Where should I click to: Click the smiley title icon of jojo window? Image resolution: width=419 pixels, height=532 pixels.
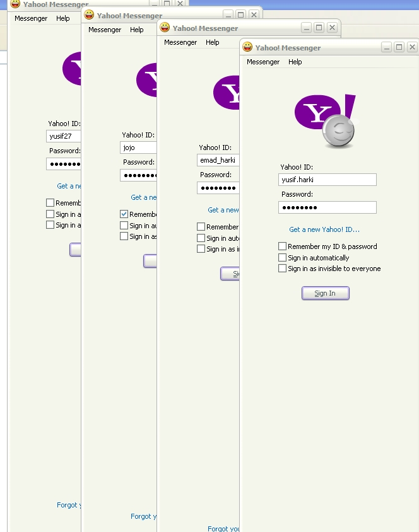coord(89,14)
